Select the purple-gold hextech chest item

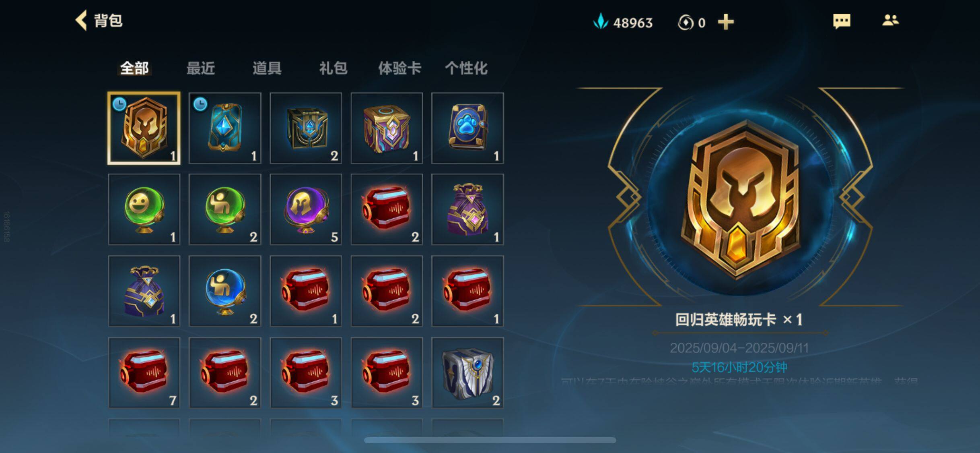(387, 128)
